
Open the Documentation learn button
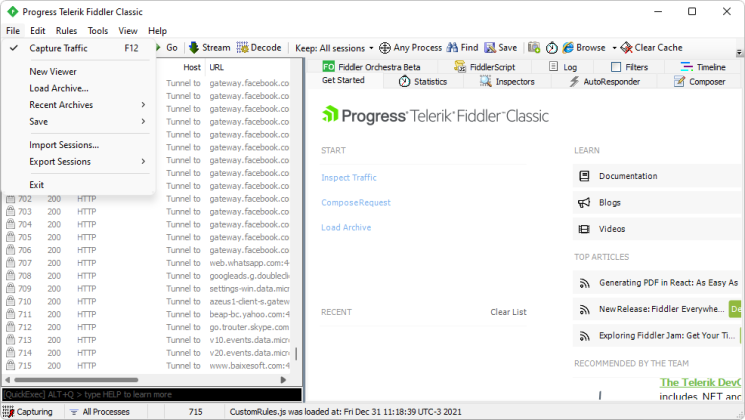click(x=657, y=176)
